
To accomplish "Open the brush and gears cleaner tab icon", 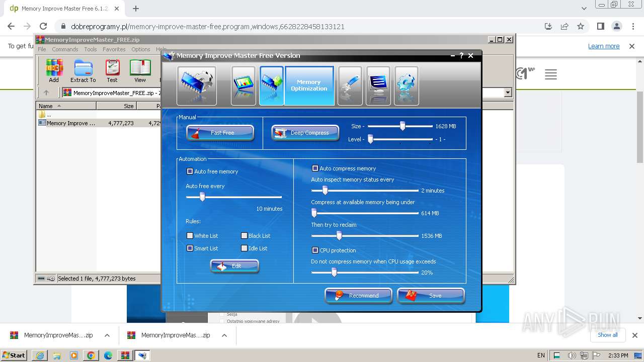I will point(350,85).
